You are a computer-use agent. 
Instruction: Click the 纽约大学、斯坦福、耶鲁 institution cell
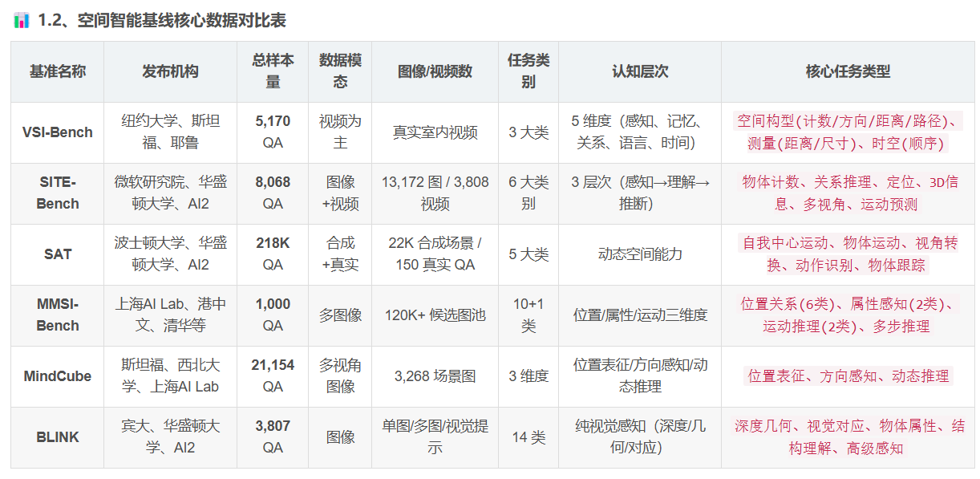(170, 132)
